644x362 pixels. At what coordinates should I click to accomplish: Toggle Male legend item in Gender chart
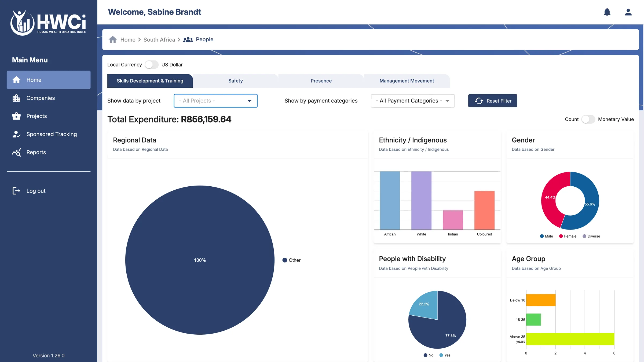tap(546, 236)
